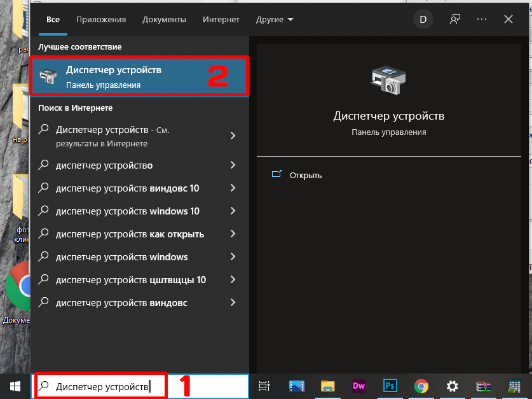The width and height of the screenshot is (532, 399).
Task: Open the Settings gear in the taskbar
Action: pyautogui.click(x=452, y=386)
